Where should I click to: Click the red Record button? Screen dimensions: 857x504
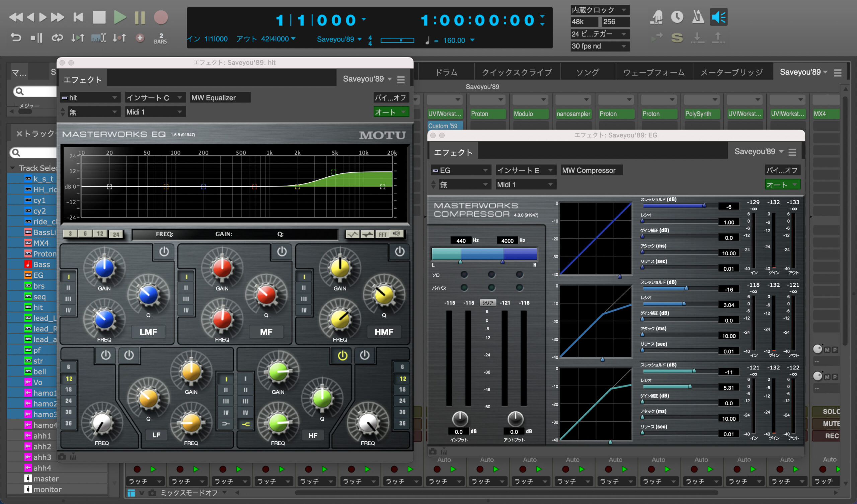(161, 17)
